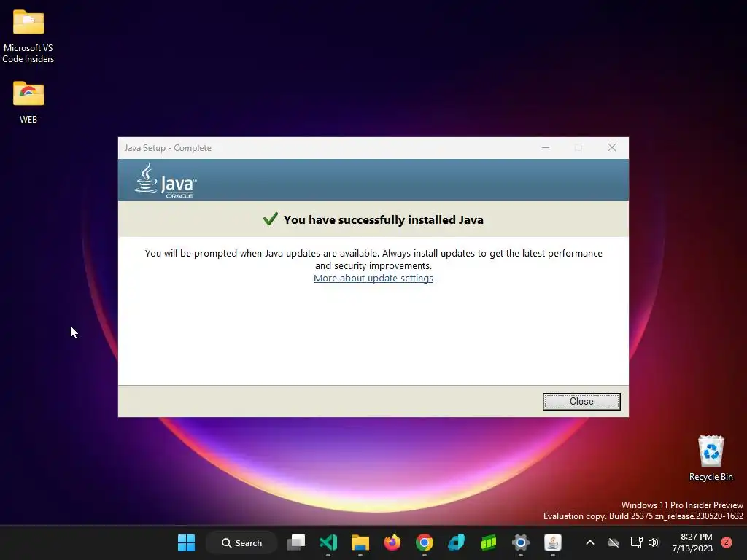Open the Recycle Bin icon
Image resolution: width=747 pixels, height=560 pixels.
point(711,458)
